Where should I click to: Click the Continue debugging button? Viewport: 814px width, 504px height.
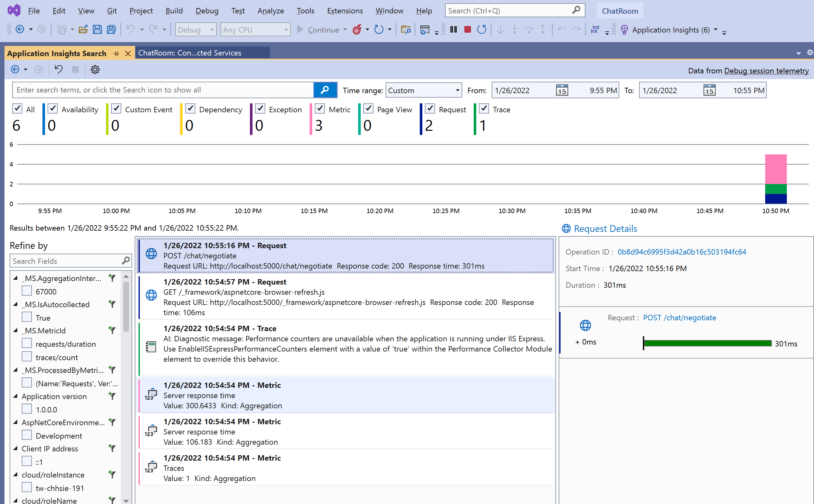[x=319, y=30]
